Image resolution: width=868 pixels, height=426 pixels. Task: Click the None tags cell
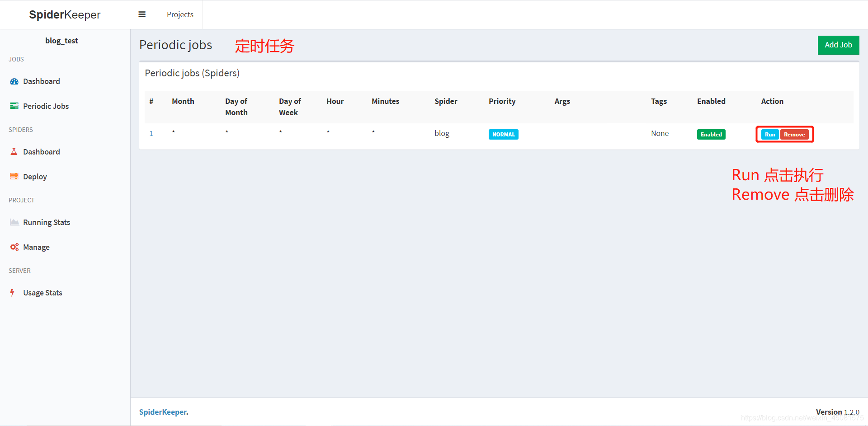coord(660,133)
